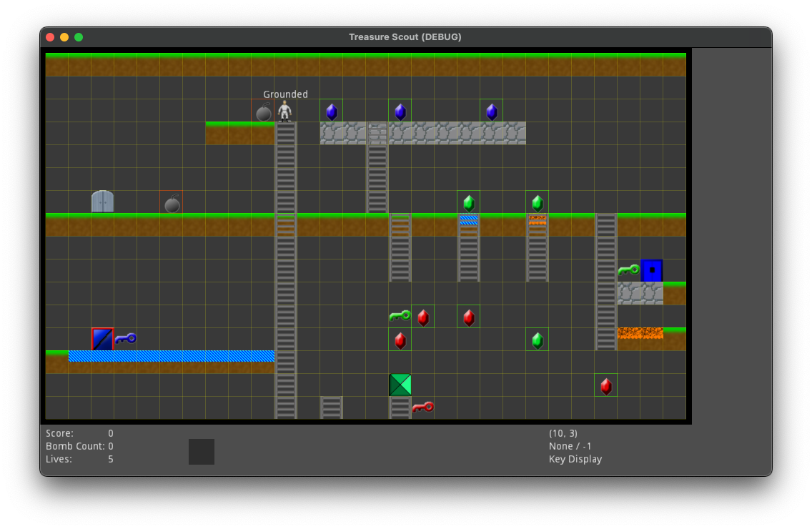Viewport: 812px width, 529px height.
Task: Select the blue key near the water
Action: [126, 338]
